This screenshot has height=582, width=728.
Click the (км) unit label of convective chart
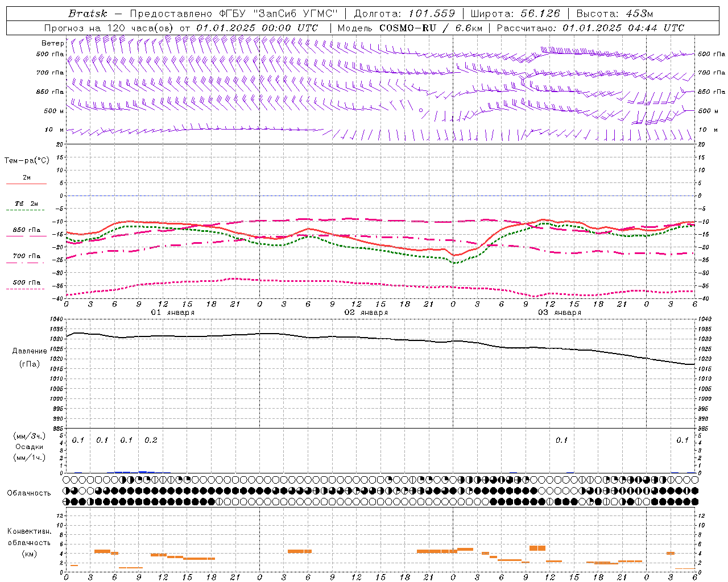(29, 554)
